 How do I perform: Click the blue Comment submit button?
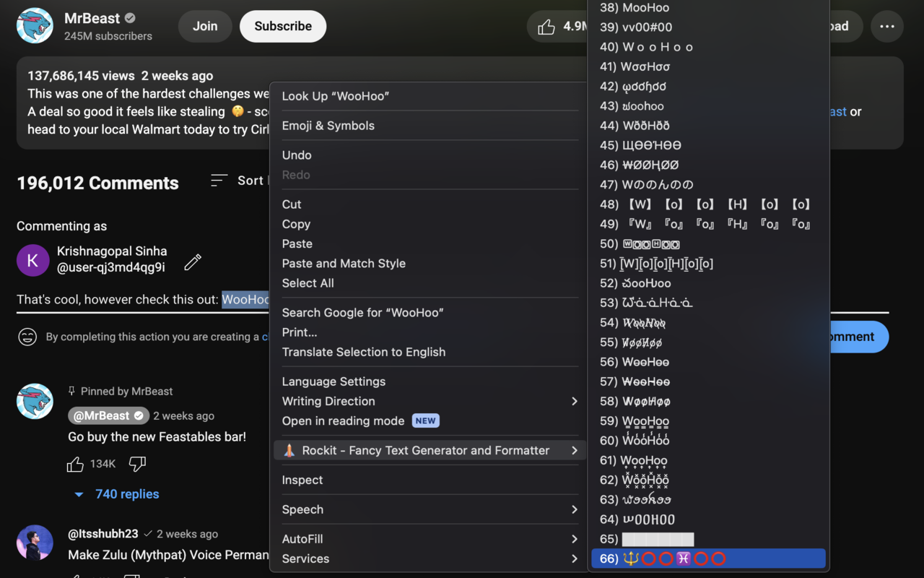pyautogui.click(x=858, y=337)
